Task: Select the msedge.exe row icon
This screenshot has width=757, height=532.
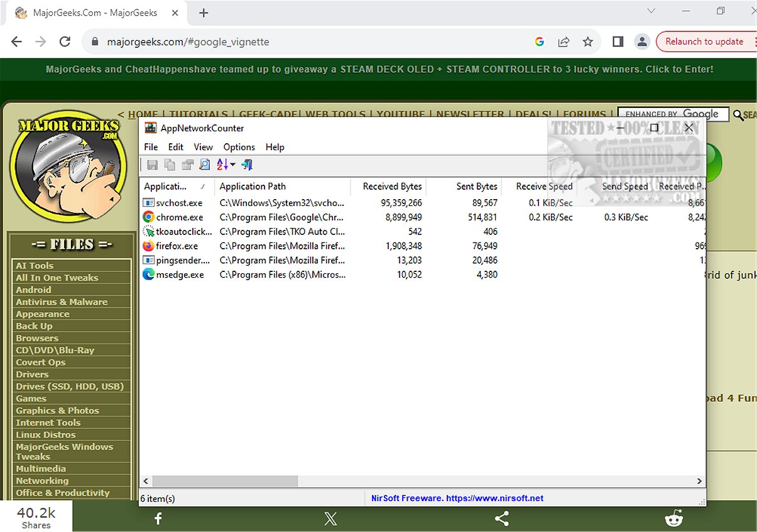Action: [148, 274]
